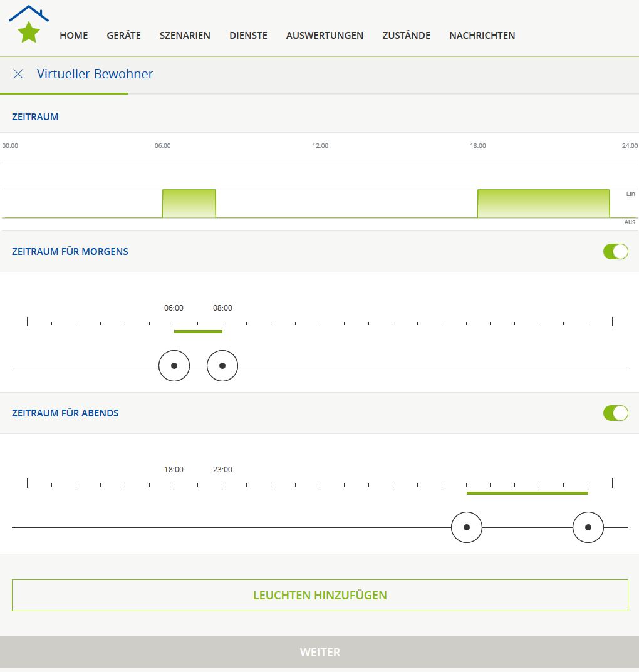The height and width of the screenshot is (672, 639).
Task: Click the morning green block in the chart
Action: click(189, 204)
